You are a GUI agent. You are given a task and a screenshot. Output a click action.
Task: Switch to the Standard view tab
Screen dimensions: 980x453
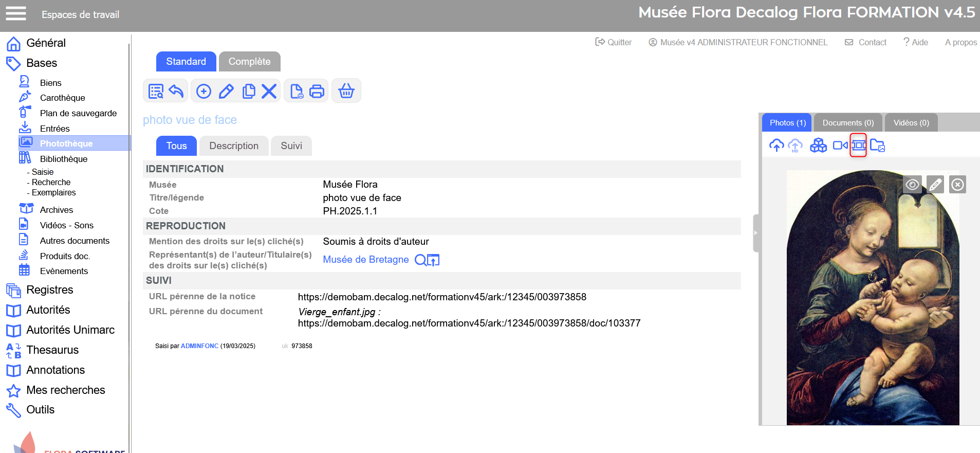(186, 61)
